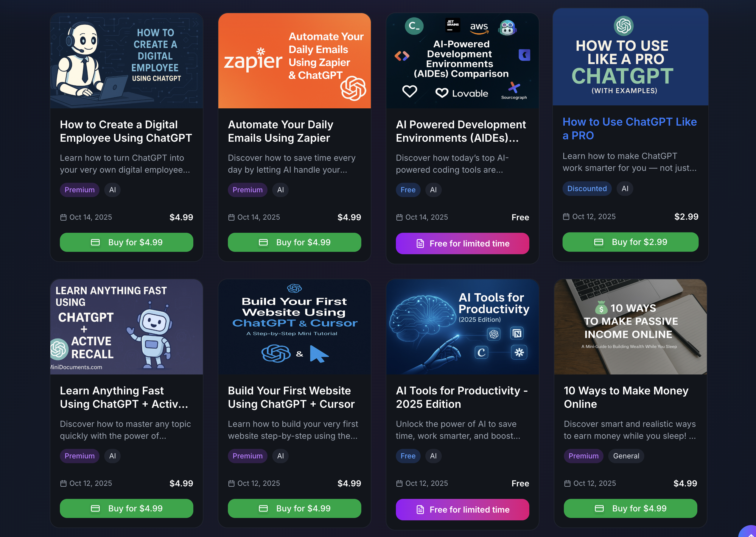Click calendar icon beside Oct 14 on Digital Employee card
Image resolution: width=756 pixels, height=537 pixels.
click(63, 217)
